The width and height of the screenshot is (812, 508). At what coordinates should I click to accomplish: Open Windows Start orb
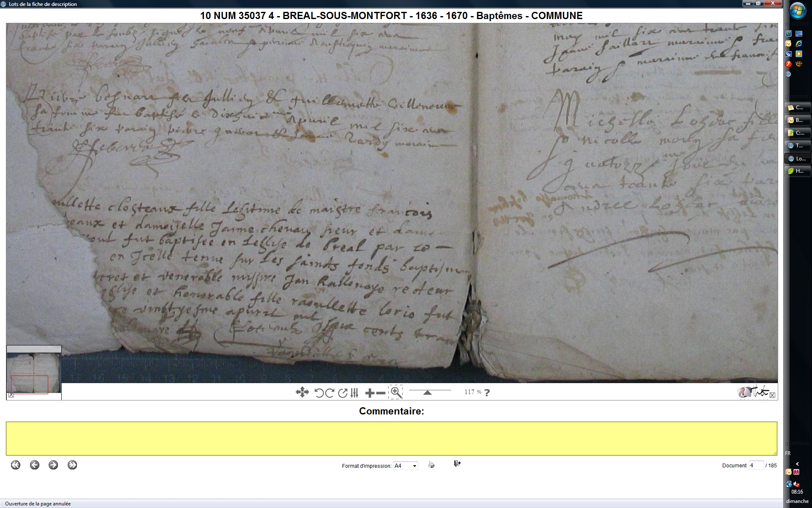(797, 11)
